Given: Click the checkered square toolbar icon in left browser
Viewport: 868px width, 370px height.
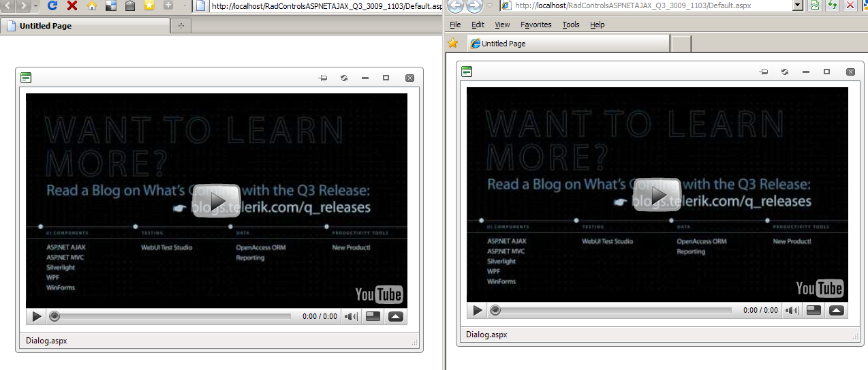Looking at the screenshot, I should point(111,5).
